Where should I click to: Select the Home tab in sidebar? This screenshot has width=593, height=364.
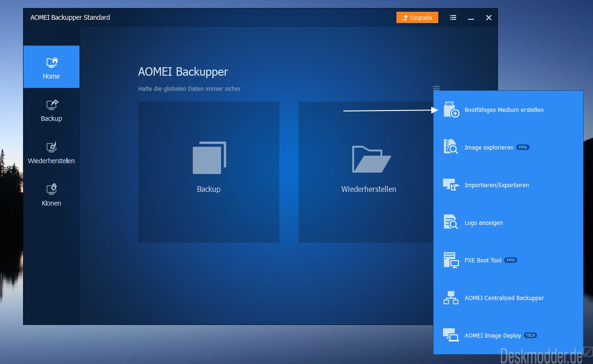pos(51,67)
